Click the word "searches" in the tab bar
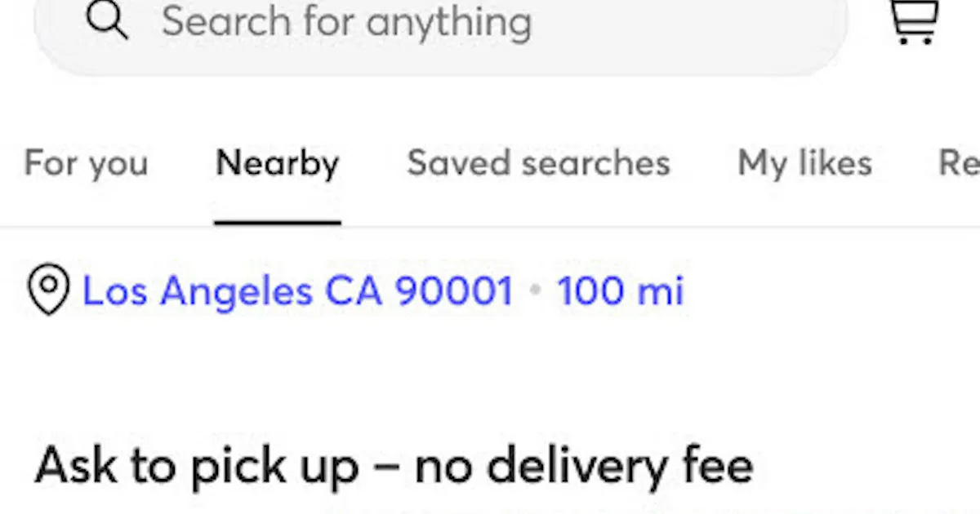 596,163
